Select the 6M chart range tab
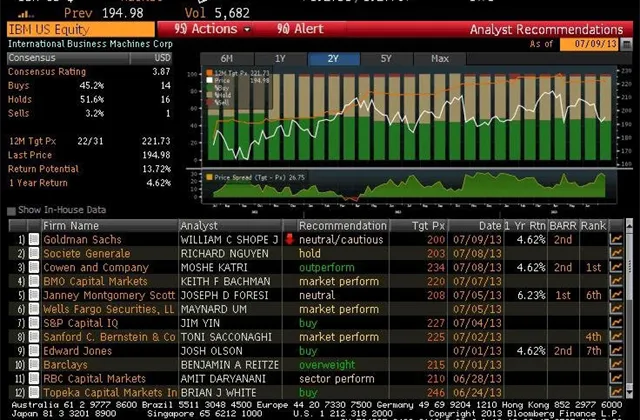The image size is (640, 420). click(x=227, y=59)
